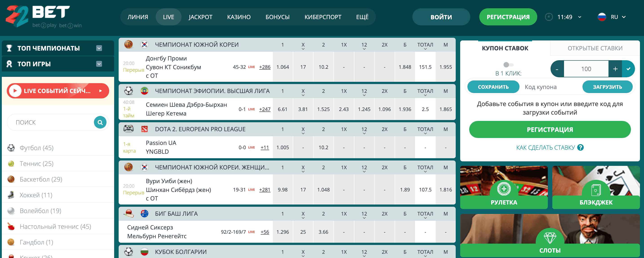Viewport: 644px width, 258px height.
Task: Open the Казино menu
Action: 239,17
